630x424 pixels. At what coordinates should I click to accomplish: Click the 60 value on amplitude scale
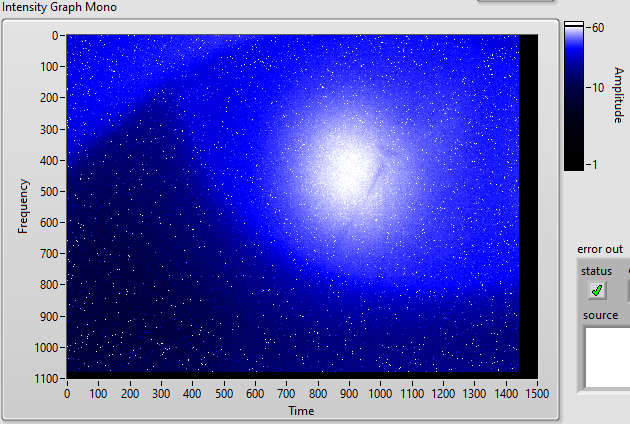(598, 28)
